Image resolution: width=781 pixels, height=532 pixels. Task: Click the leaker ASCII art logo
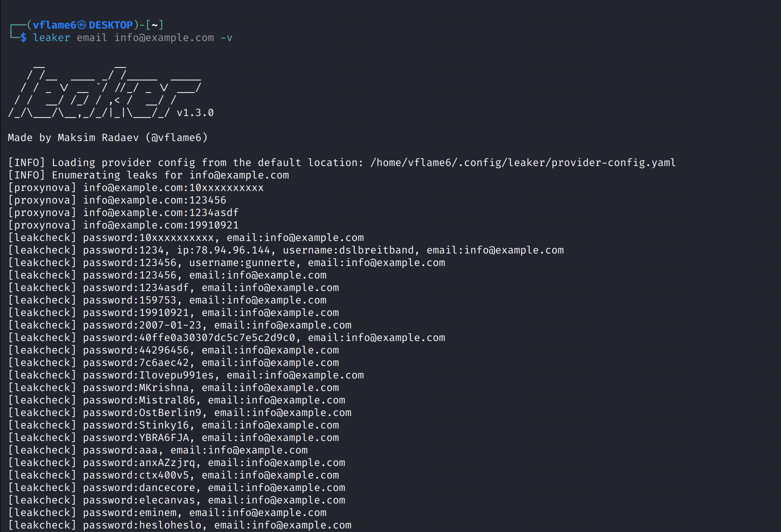(x=105, y=93)
